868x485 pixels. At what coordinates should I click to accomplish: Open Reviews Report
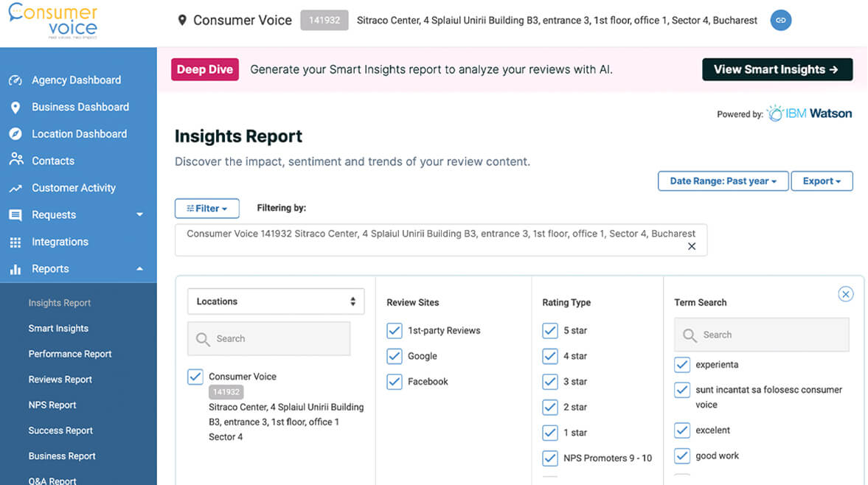point(60,380)
